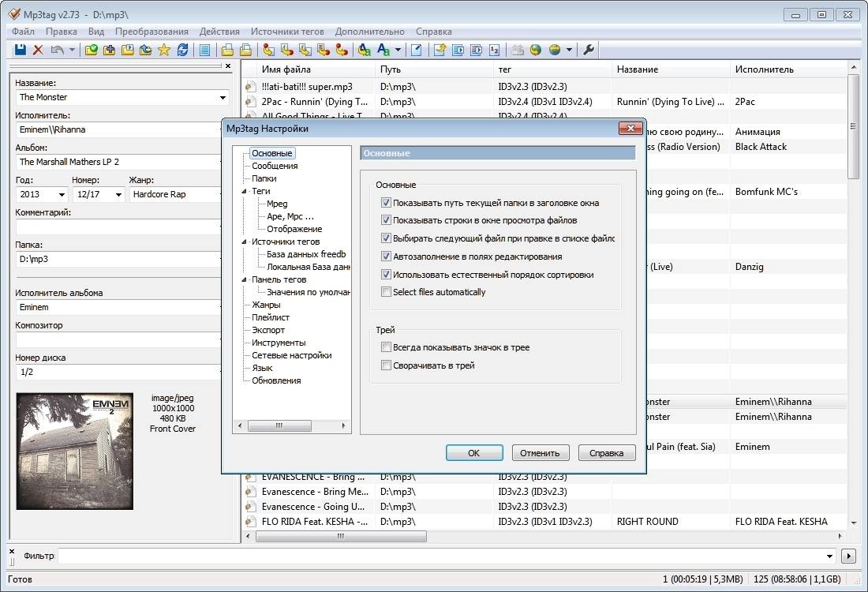Open the Справка menu in menu bar
The height and width of the screenshot is (592, 868).
click(x=434, y=32)
